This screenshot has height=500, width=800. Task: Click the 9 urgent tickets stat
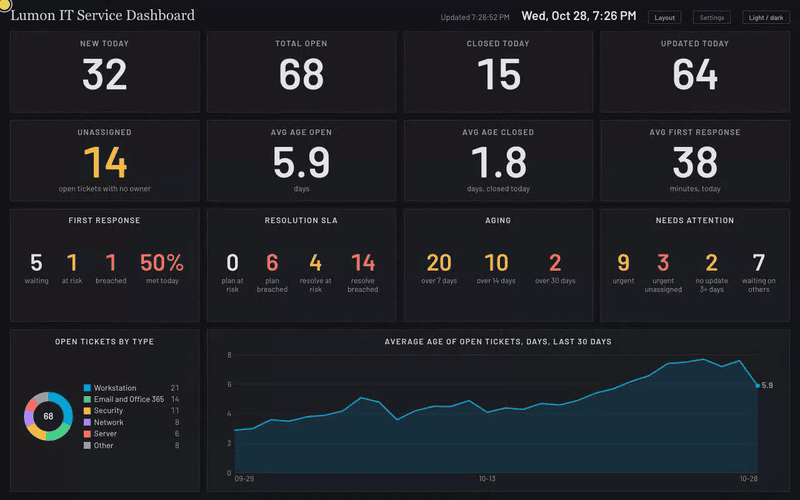click(623, 268)
